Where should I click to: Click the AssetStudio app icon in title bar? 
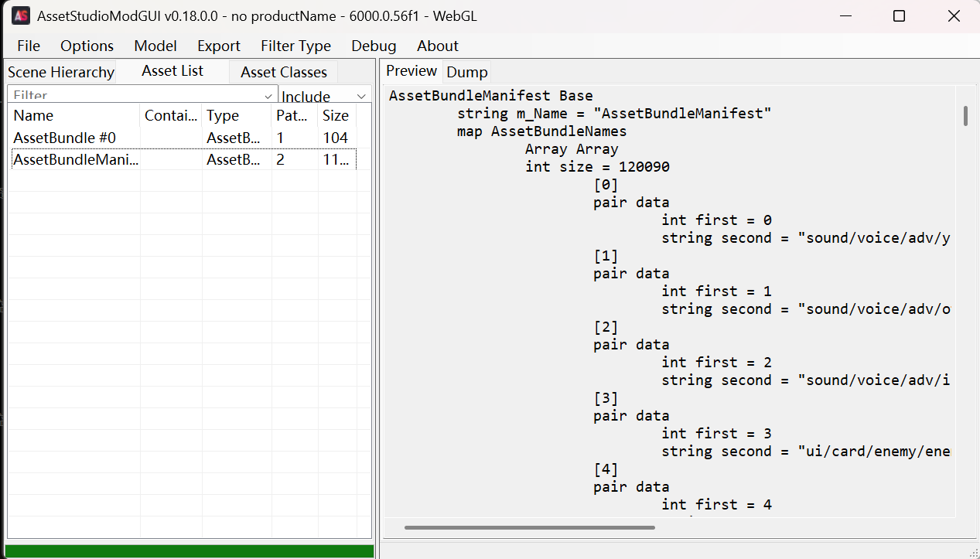(21, 15)
